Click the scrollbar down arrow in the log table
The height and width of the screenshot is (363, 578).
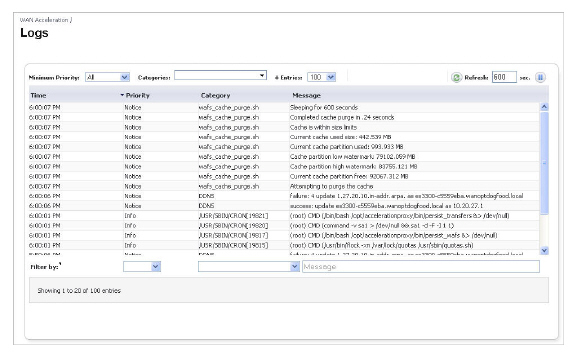click(x=544, y=251)
